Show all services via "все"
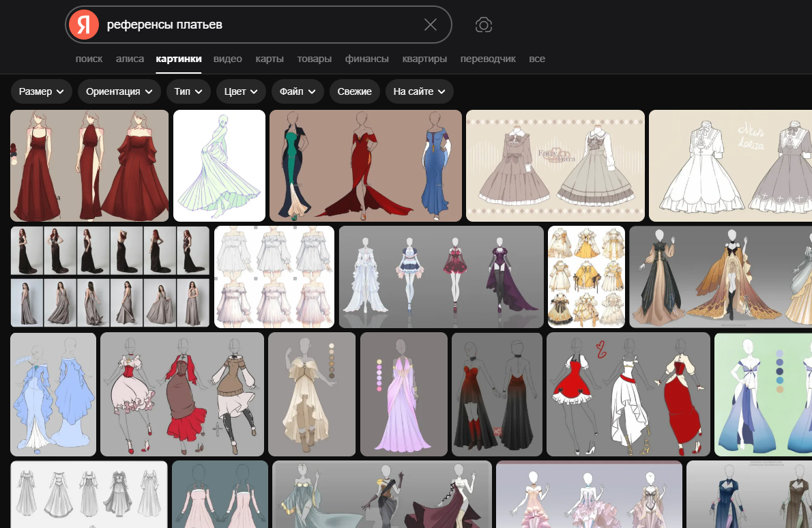The height and width of the screenshot is (528, 812). click(537, 59)
